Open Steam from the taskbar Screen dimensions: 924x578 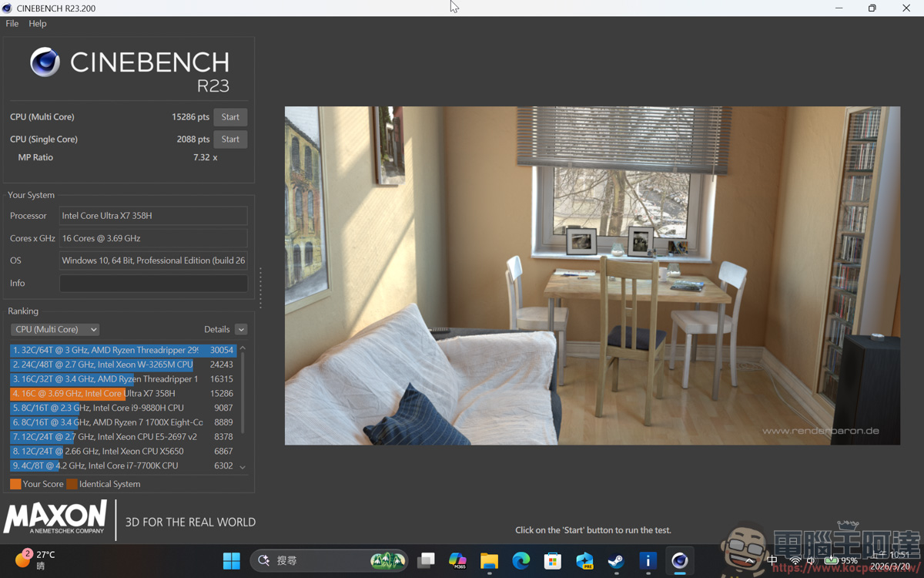click(616, 561)
